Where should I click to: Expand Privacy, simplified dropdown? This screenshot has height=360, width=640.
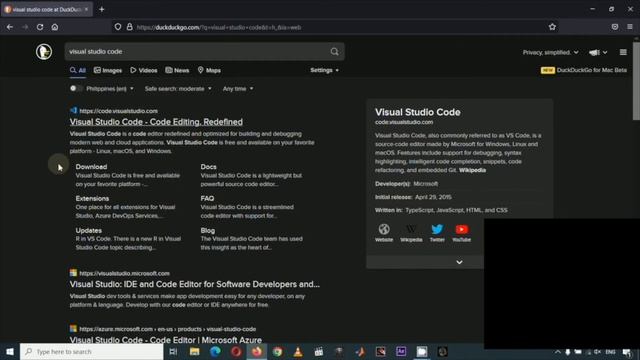coord(551,52)
